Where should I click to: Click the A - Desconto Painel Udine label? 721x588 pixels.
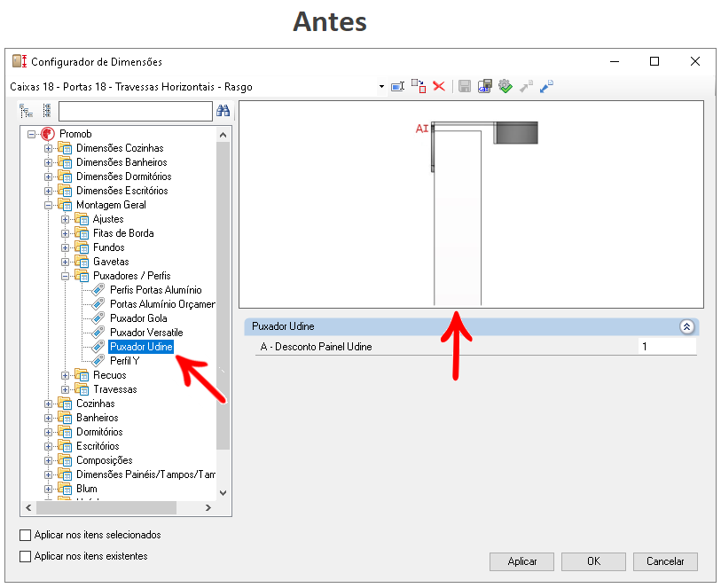click(x=316, y=347)
